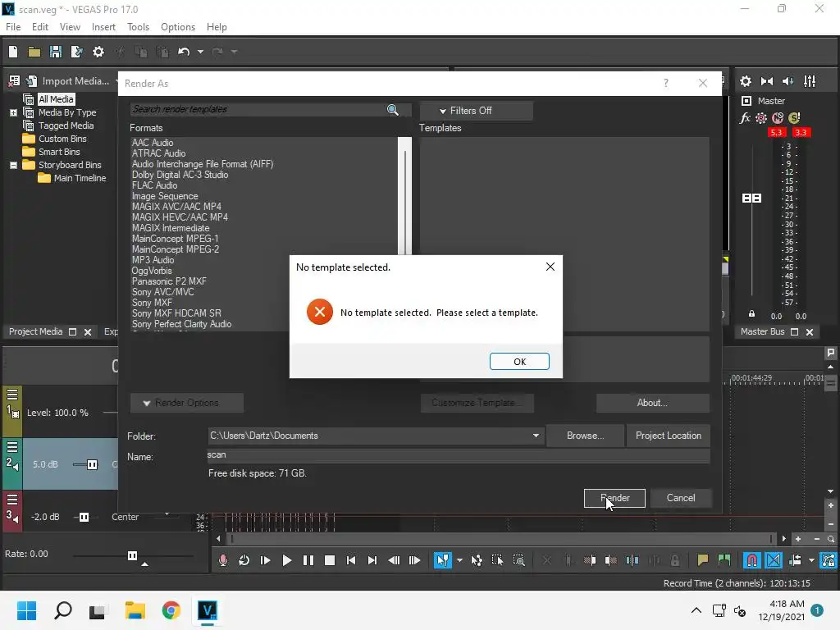
Task: Toggle the Automatic Crossfades icon
Action: (773, 561)
